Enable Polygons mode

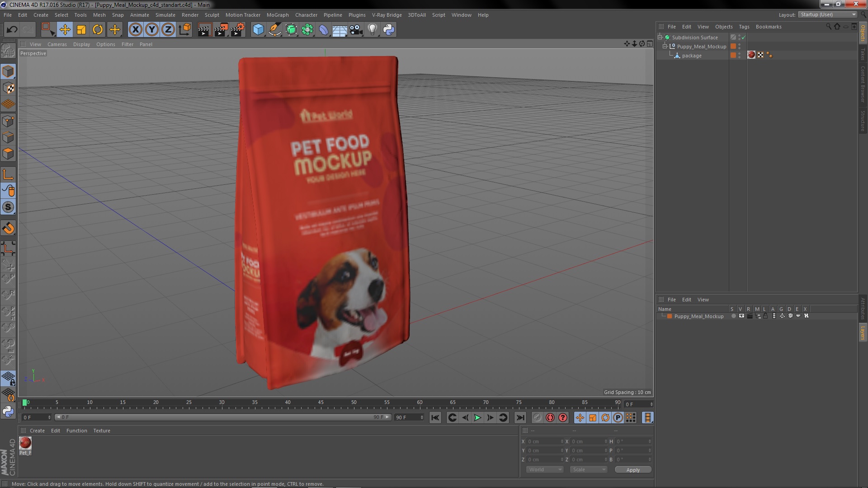pyautogui.click(x=8, y=154)
